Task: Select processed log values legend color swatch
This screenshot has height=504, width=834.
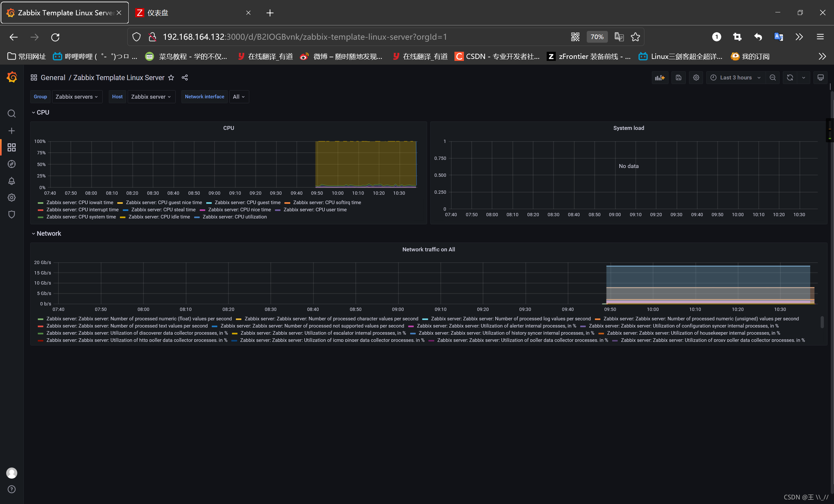Action: [425, 319]
